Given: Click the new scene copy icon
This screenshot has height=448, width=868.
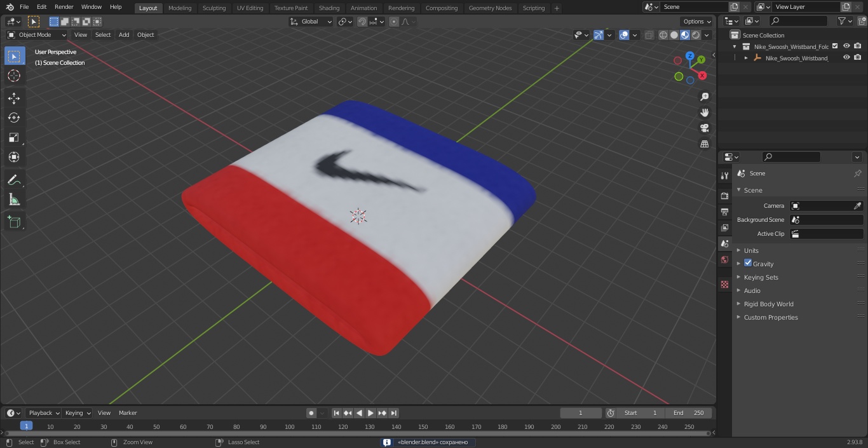Looking at the screenshot, I should pyautogui.click(x=734, y=7).
